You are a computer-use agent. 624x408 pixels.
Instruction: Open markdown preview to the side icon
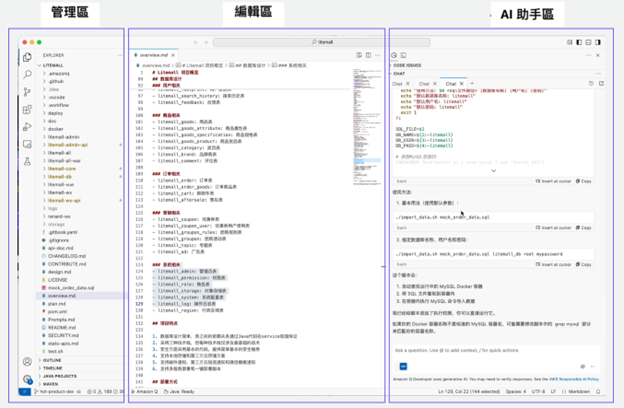(359, 55)
